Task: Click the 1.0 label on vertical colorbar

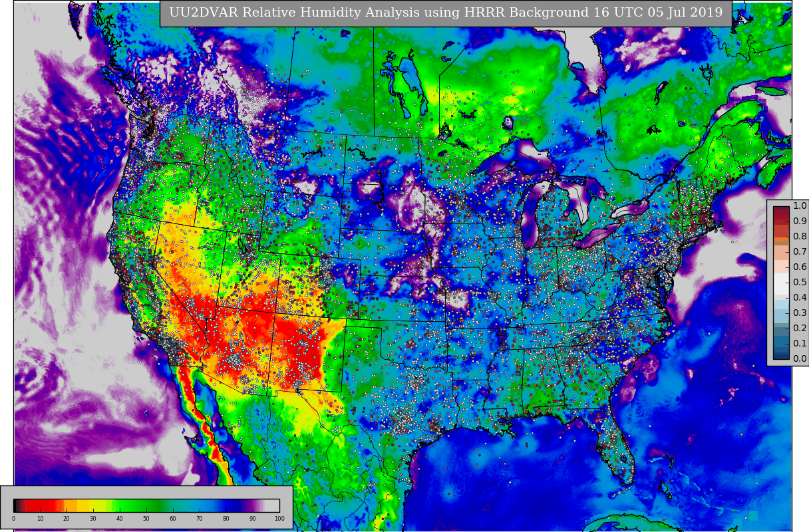Action: tap(800, 206)
